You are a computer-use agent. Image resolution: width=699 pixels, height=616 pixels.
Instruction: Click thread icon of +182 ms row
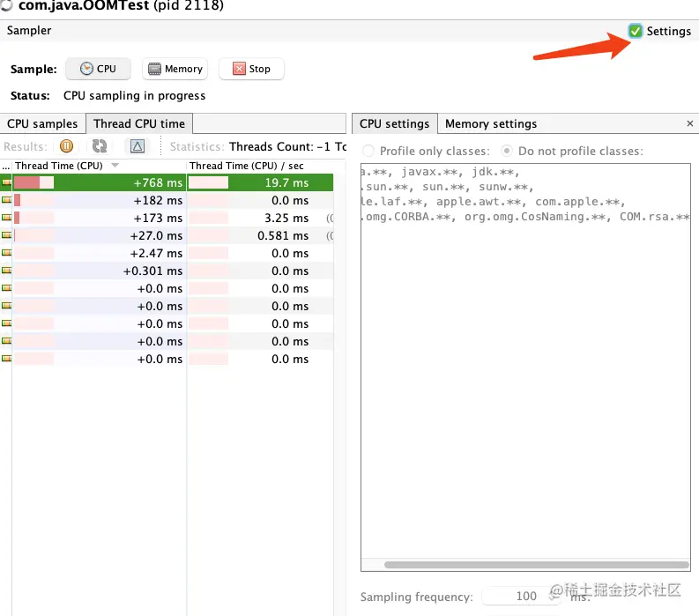[x=6, y=200]
